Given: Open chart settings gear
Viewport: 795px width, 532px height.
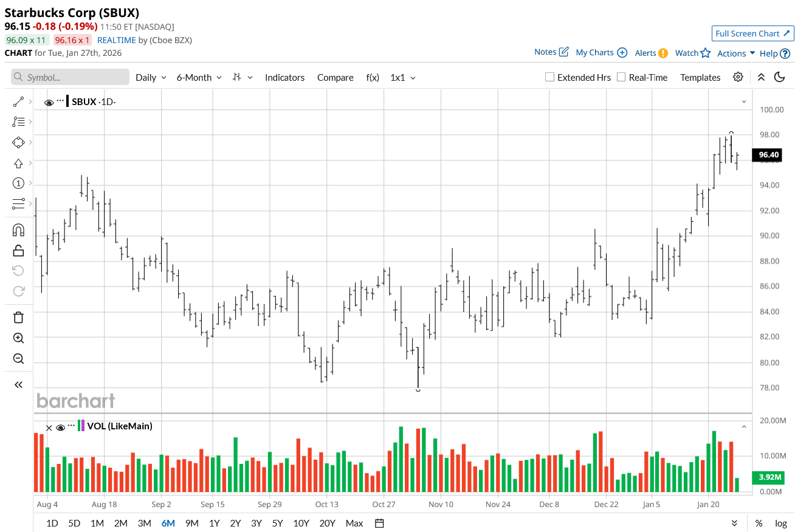Looking at the screenshot, I should (738, 77).
